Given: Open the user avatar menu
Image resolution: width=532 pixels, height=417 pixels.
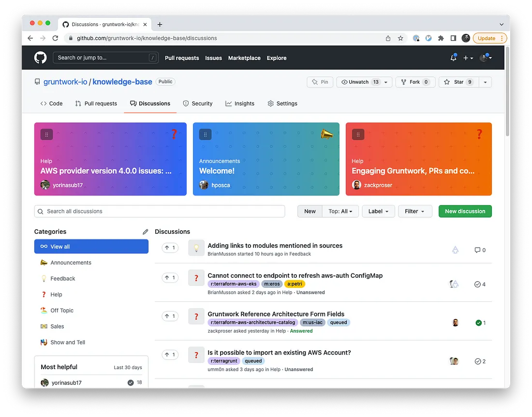Looking at the screenshot, I should (x=486, y=58).
